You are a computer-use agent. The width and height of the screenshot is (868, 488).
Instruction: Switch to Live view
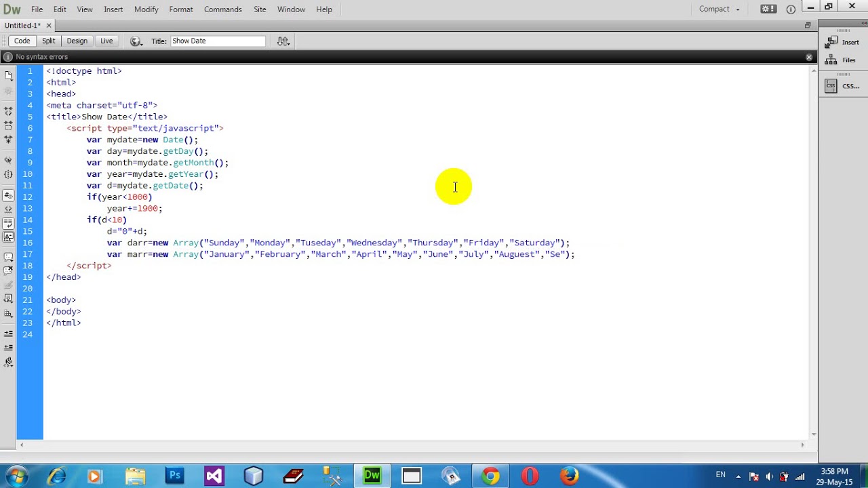coord(106,41)
